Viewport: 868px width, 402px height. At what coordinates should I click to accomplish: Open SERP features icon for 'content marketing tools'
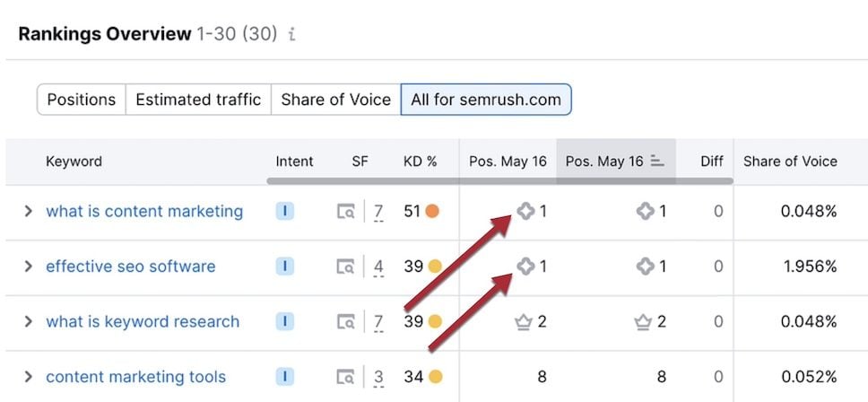(x=345, y=377)
